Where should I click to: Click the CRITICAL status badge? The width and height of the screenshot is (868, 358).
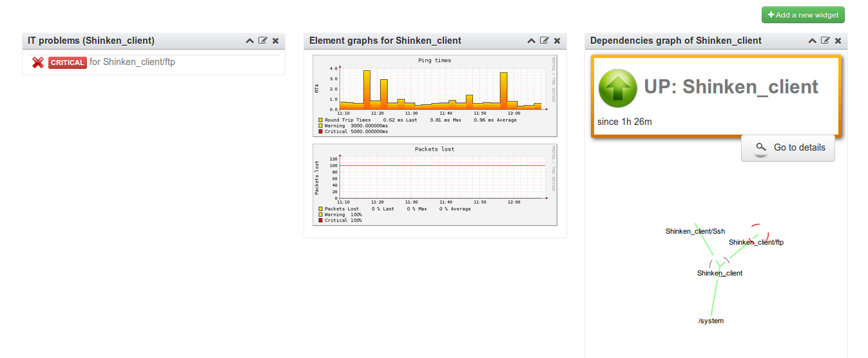[67, 62]
